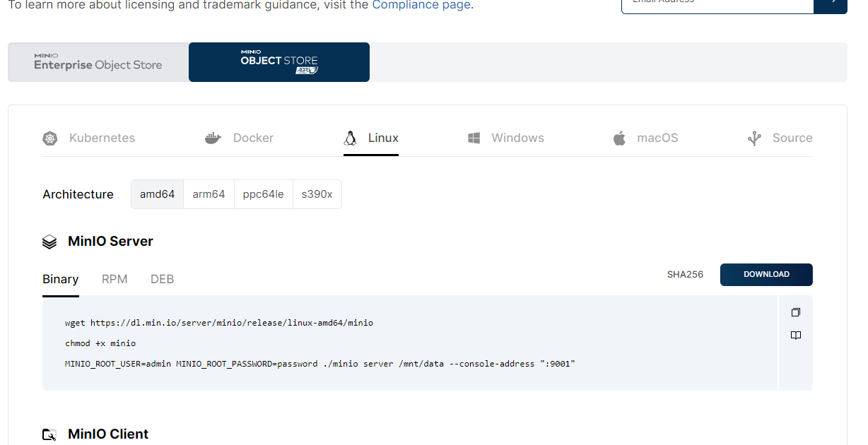Click the Source branch icon

click(754, 138)
